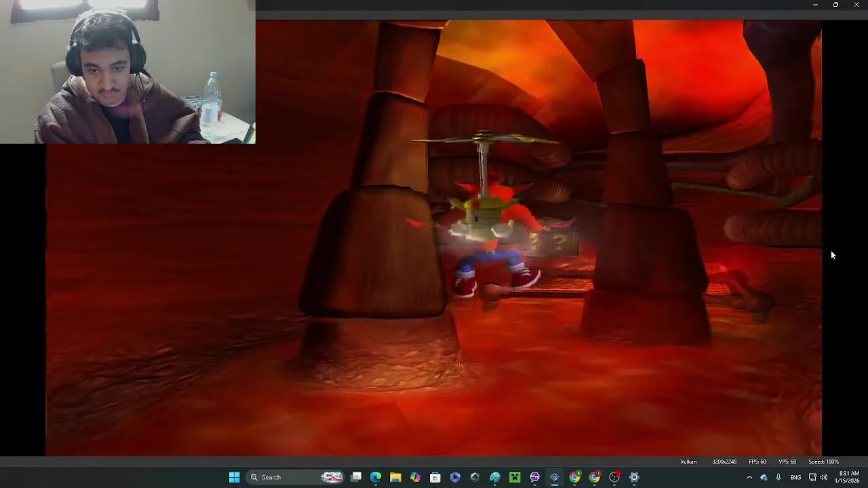Open the Chrome icon with the green badge

(574, 477)
